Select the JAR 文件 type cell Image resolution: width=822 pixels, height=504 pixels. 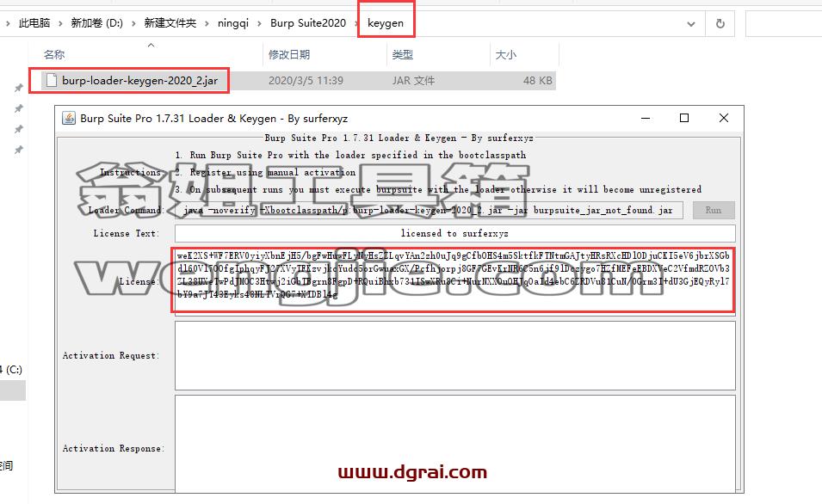click(413, 81)
